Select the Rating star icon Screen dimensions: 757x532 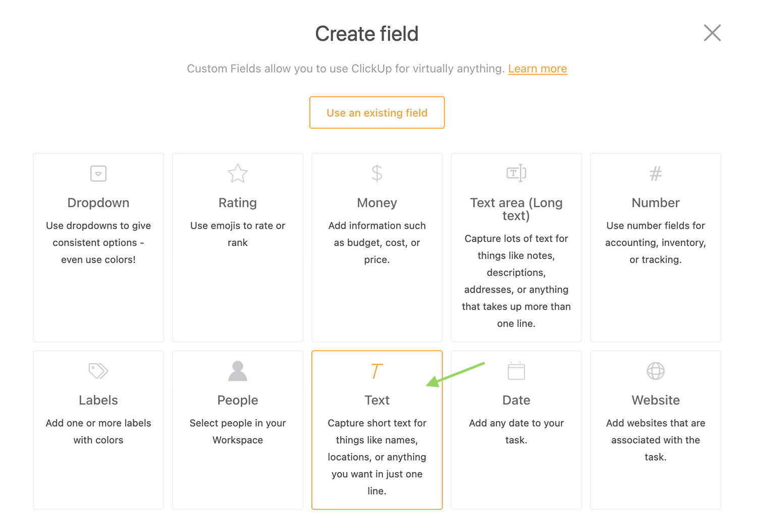(238, 173)
